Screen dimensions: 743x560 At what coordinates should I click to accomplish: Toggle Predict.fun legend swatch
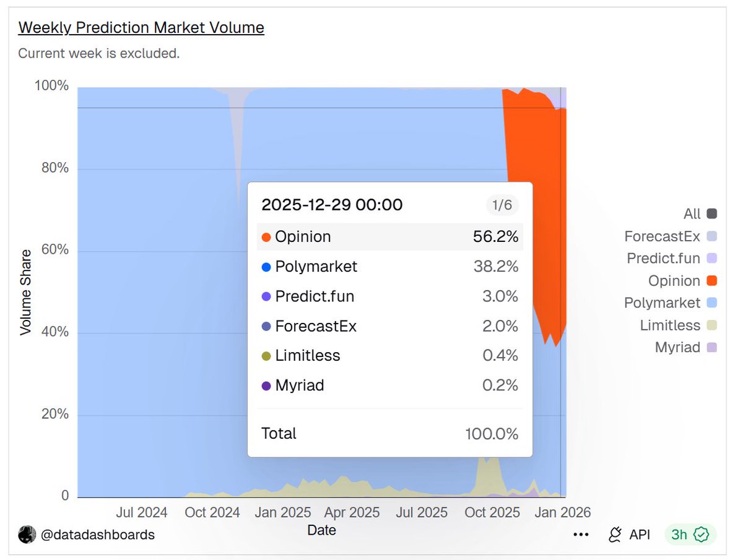coord(711,259)
